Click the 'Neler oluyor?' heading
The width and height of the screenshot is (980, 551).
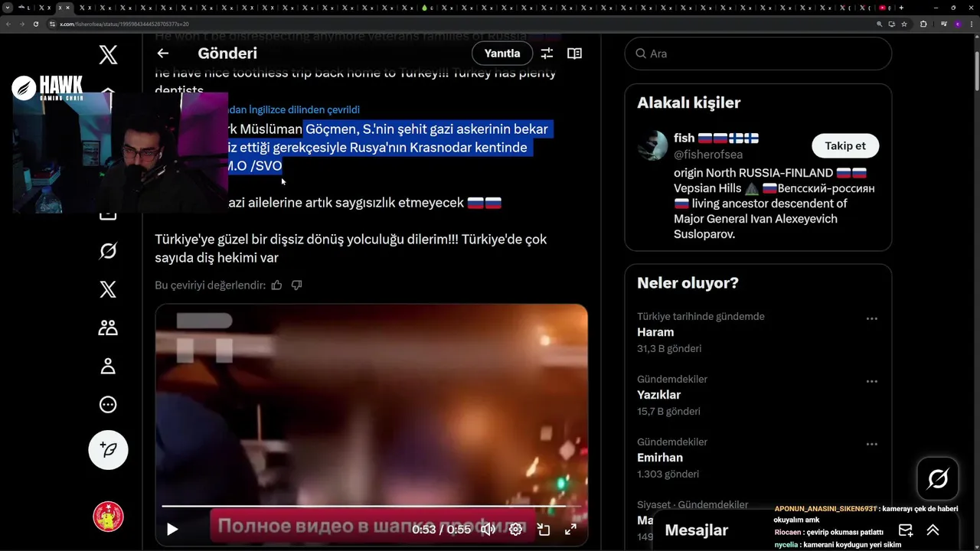tap(688, 283)
